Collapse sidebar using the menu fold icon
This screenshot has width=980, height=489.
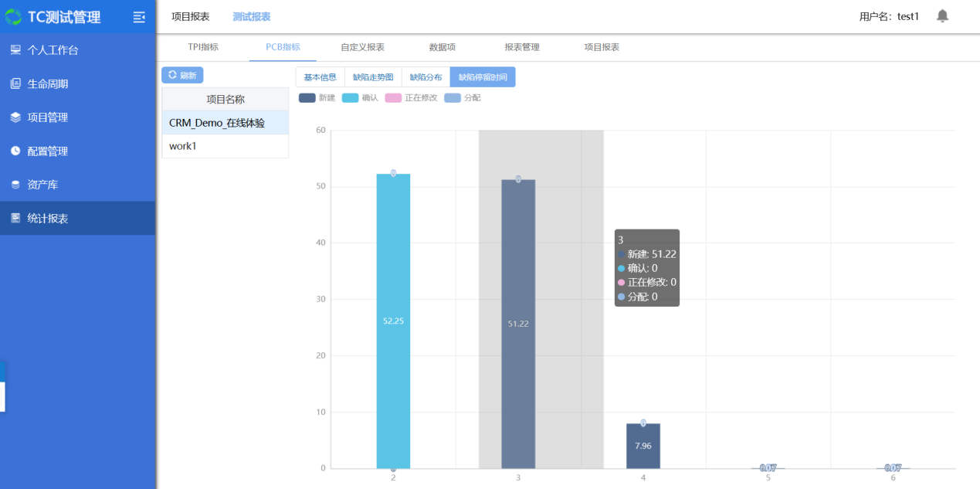[x=139, y=17]
